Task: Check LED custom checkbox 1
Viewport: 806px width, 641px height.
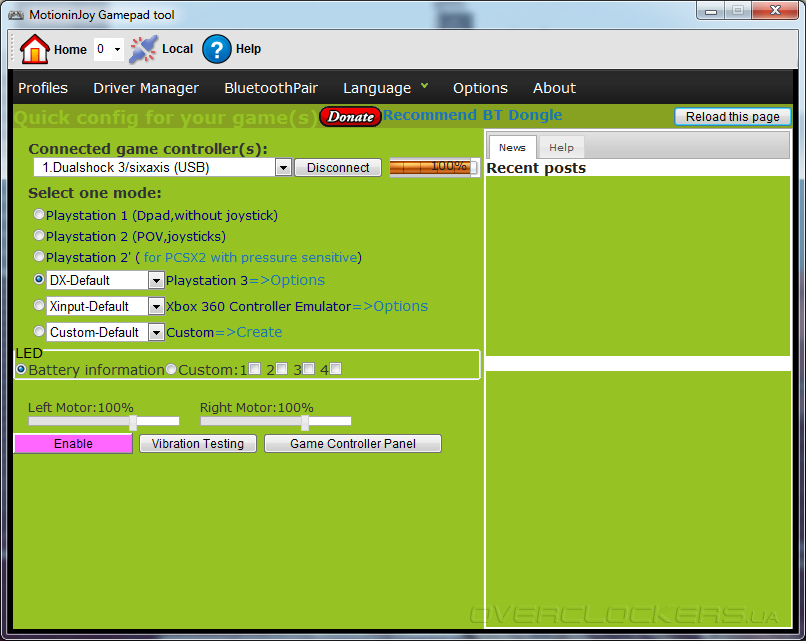Action: [x=254, y=369]
